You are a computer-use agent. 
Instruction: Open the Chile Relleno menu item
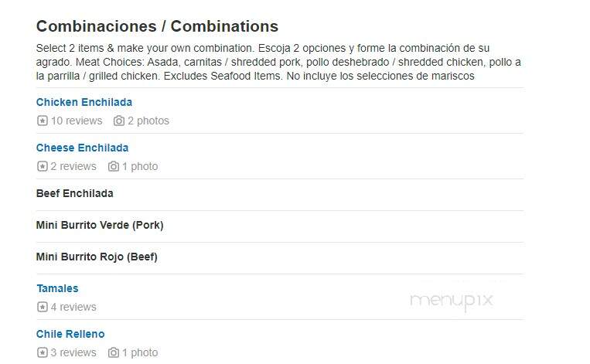click(70, 334)
